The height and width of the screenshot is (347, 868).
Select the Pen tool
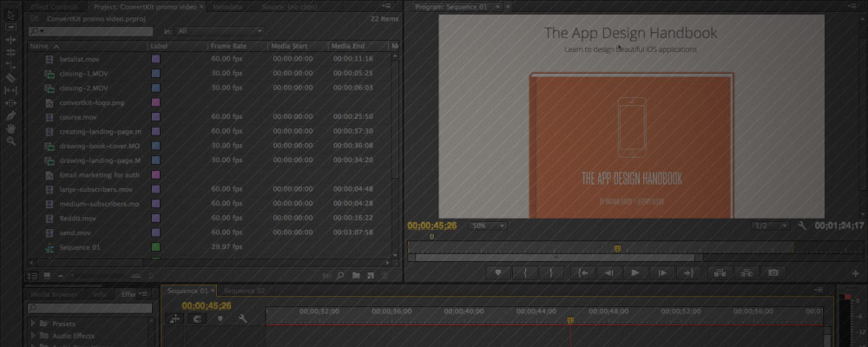(10, 115)
